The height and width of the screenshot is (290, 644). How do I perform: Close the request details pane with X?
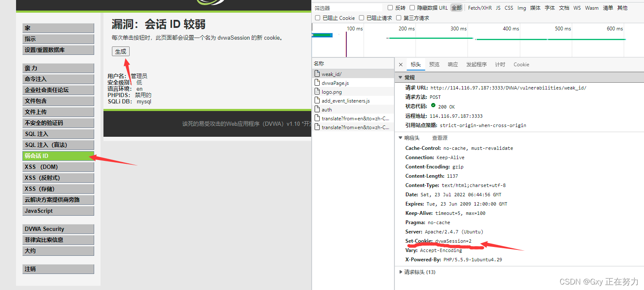coord(401,65)
